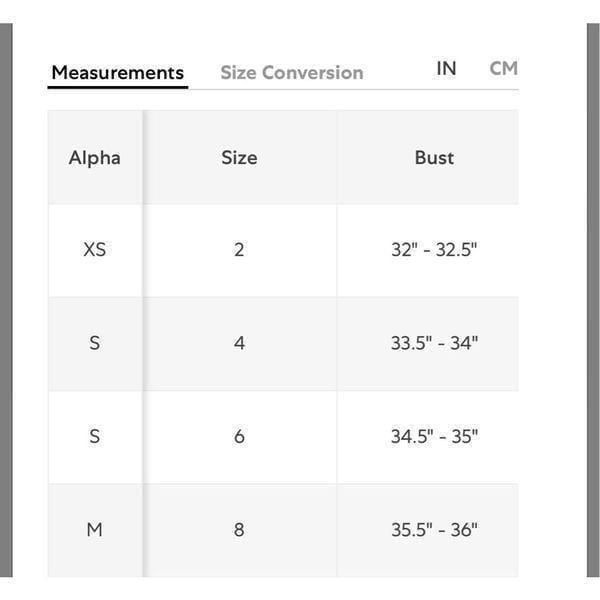
Task: Click the Size column header
Action: [240, 158]
